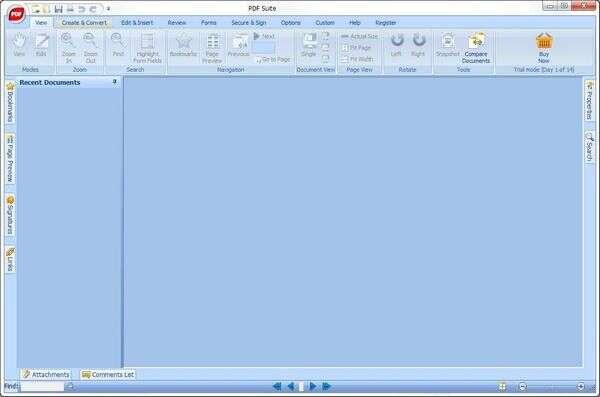600x397 pixels.
Task: Click Go to Page in Navigation group
Action: (273, 60)
